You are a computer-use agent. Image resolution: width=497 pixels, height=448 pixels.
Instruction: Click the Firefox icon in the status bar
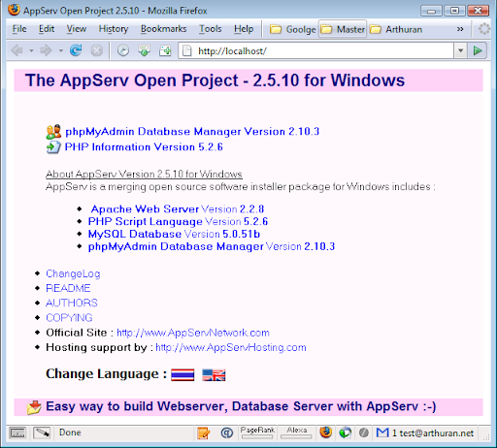(326, 432)
